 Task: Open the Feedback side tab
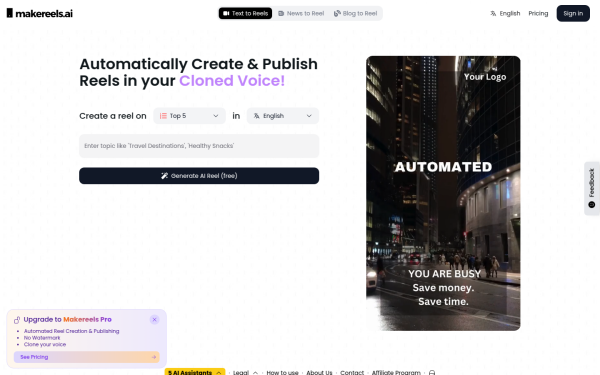pos(592,188)
